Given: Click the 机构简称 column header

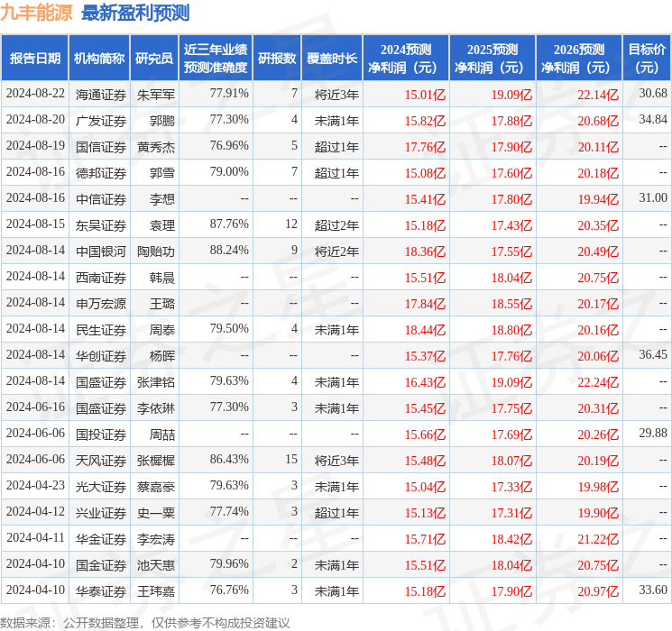Looking at the screenshot, I should pyautogui.click(x=99, y=59).
